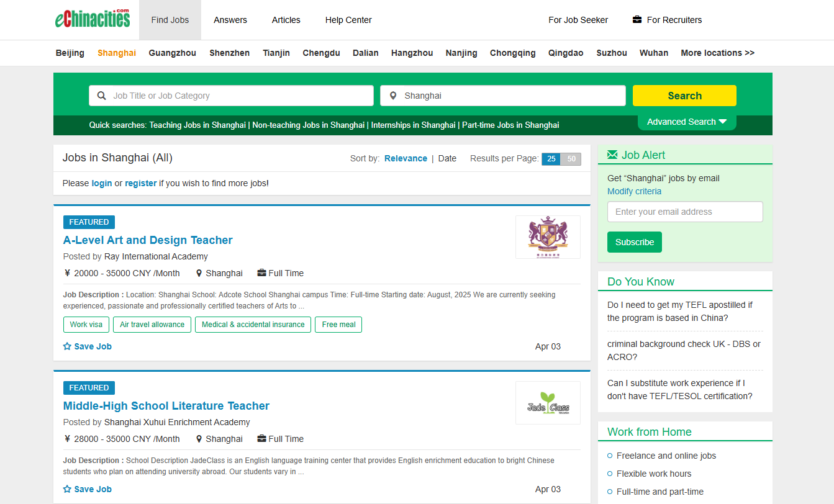This screenshot has width=834, height=504.
Task: Click the Subscribe button
Action: [635, 242]
